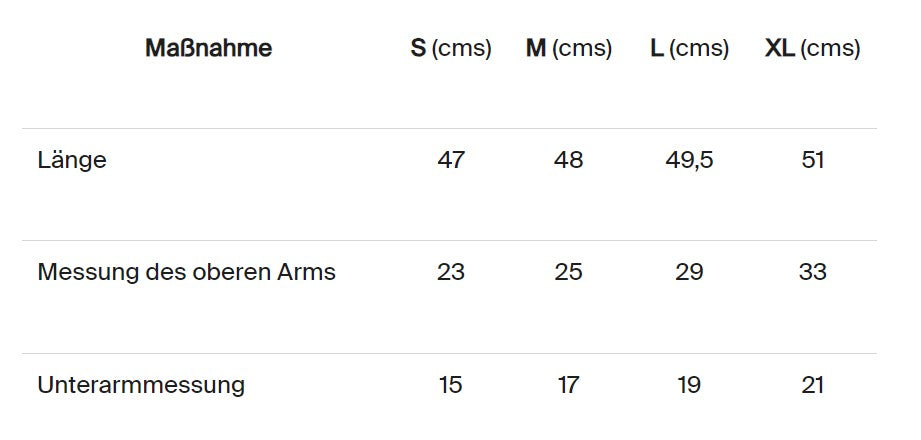Viewport: 921px width, 440px height.
Task: Click the Messung des oberen Arms label
Action: pos(186,272)
